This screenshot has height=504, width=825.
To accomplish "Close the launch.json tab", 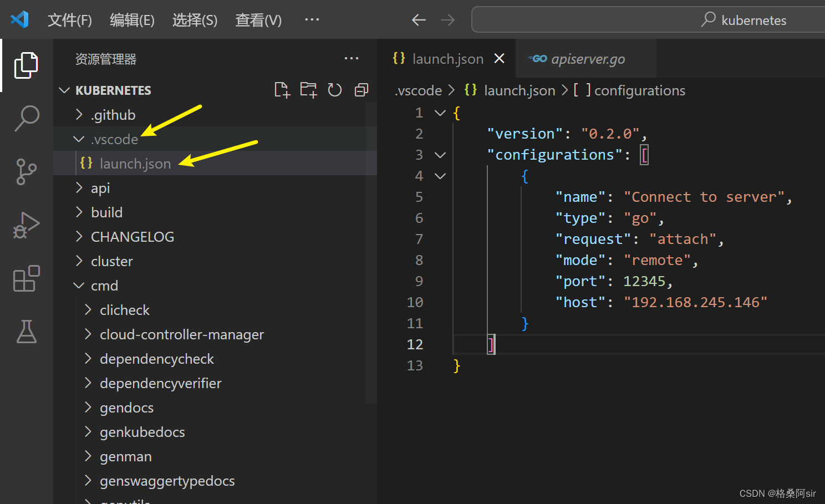I will (x=499, y=58).
